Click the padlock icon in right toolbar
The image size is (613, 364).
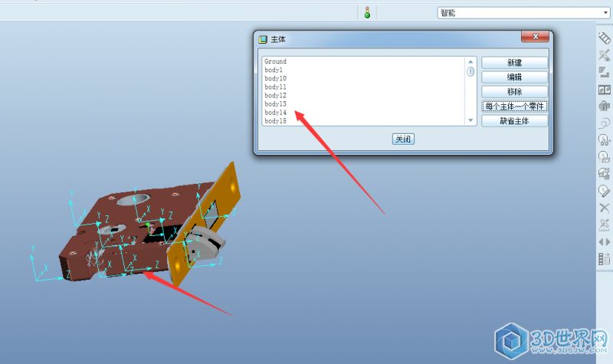(x=604, y=106)
